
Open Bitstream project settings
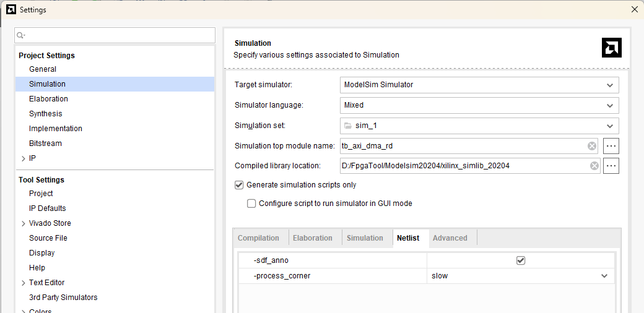click(45, 143)
